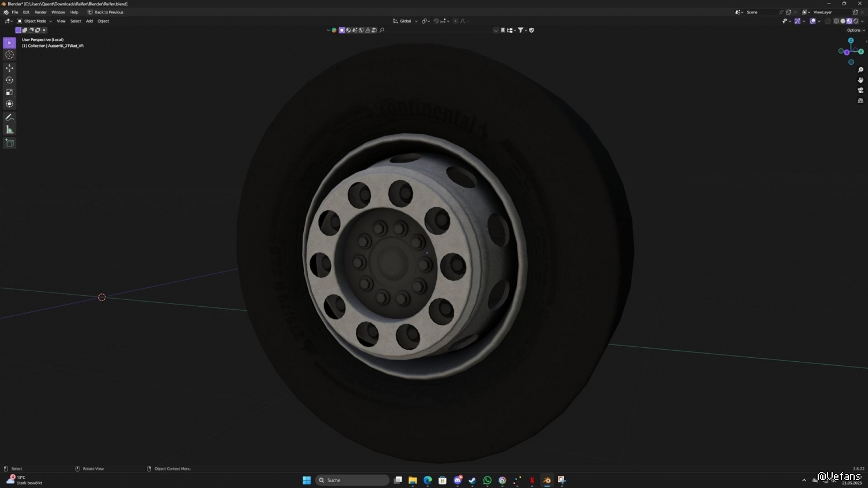
Task: Click the pan view hand icon
Action: pos(860,80)
